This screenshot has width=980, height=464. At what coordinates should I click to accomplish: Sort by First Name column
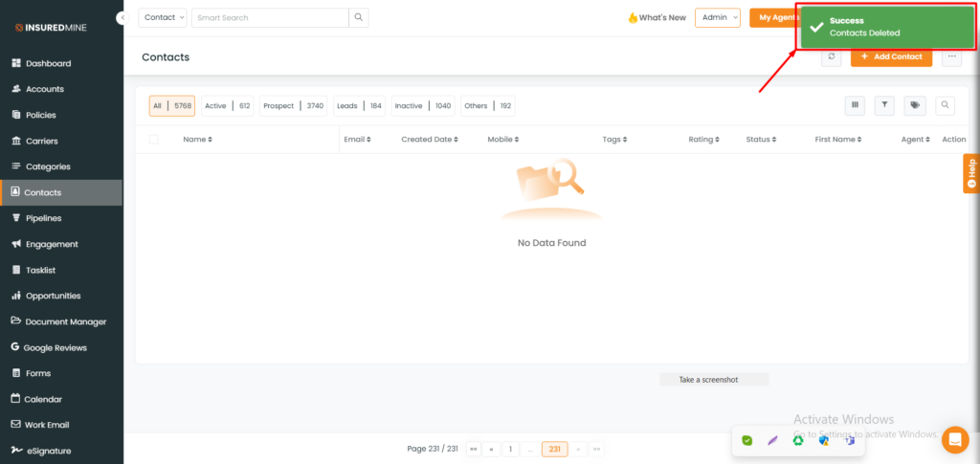pos(838,140)
